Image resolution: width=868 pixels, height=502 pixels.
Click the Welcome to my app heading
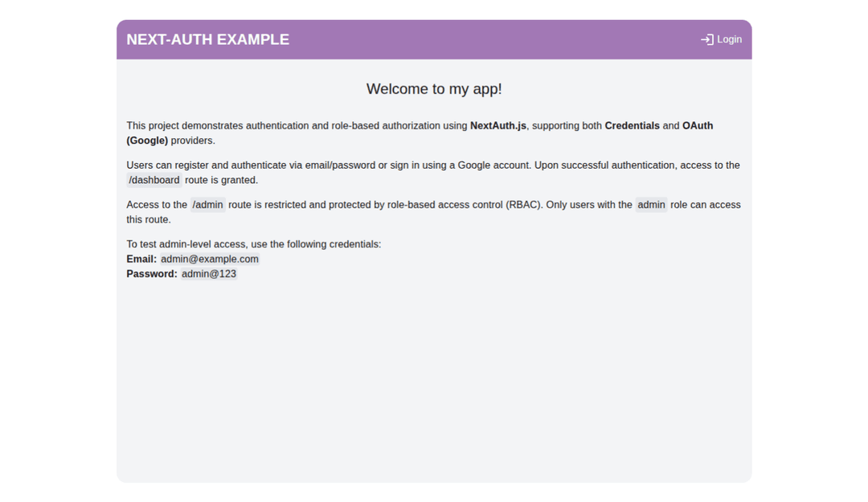(x=434, y=88)
